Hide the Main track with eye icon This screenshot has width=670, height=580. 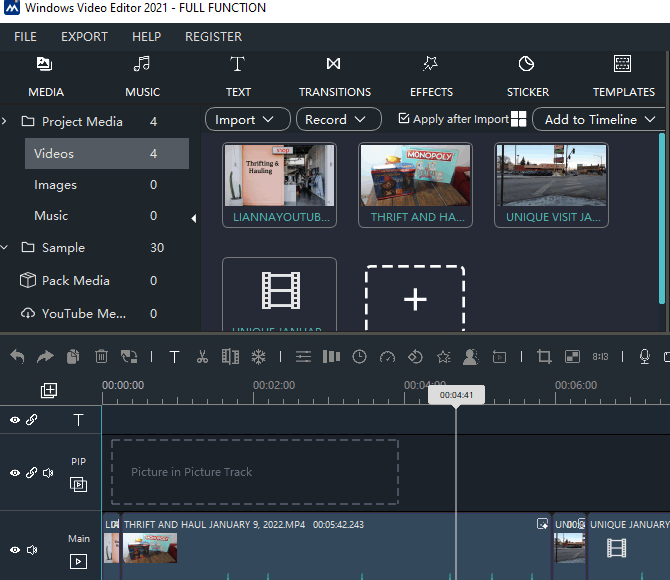coord(15,550)
